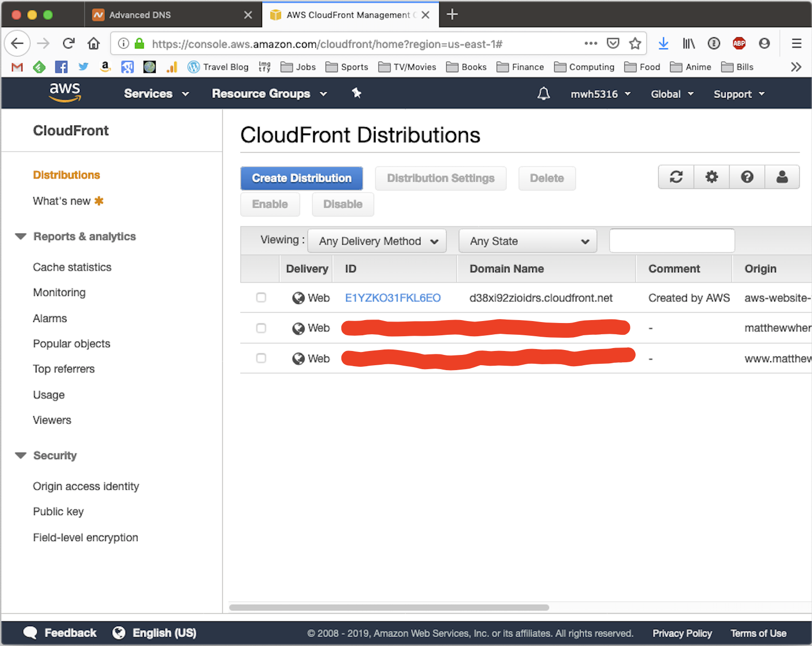This screenshot has width=812, height=646.
Task: Open a new browser tab
Action: click(x=452, y=15)
